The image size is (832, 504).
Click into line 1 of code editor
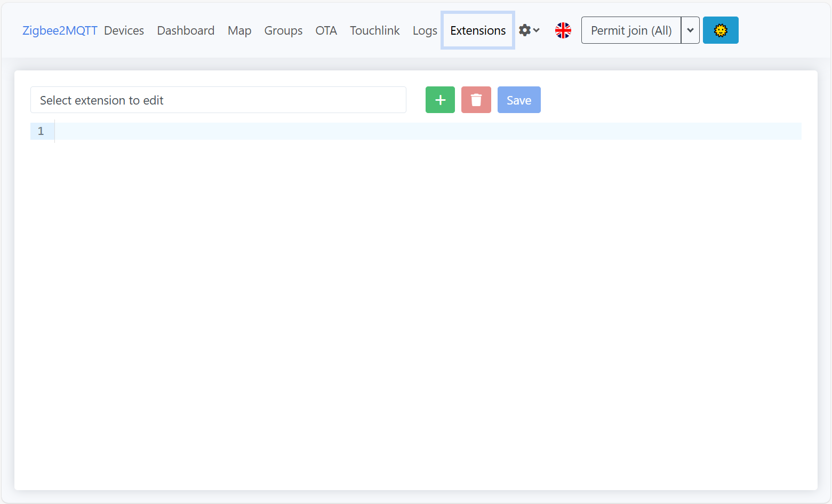[427, 131]
